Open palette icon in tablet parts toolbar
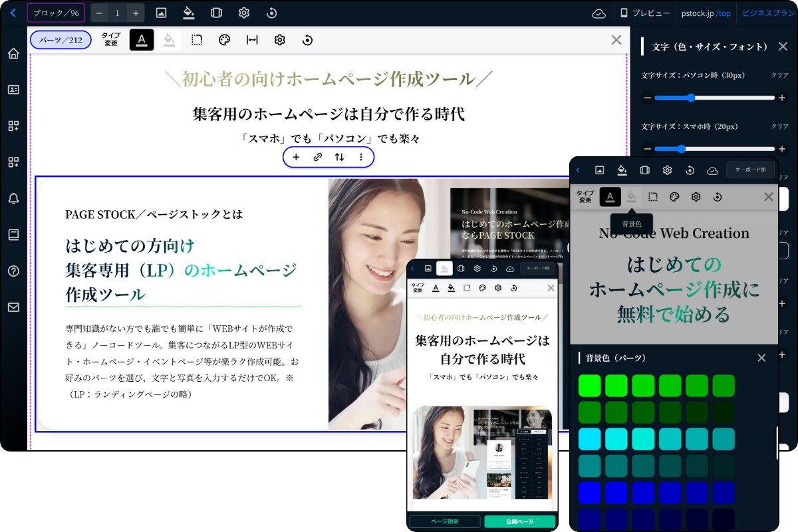798x532 pixels. (674, 197)
